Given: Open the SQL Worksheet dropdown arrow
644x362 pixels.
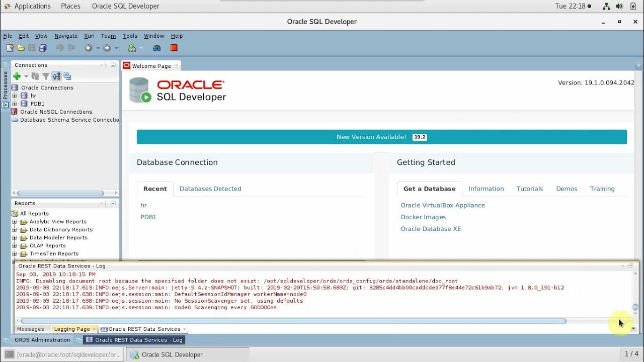Looking at the screenshot, I should (x=141, y=48).
